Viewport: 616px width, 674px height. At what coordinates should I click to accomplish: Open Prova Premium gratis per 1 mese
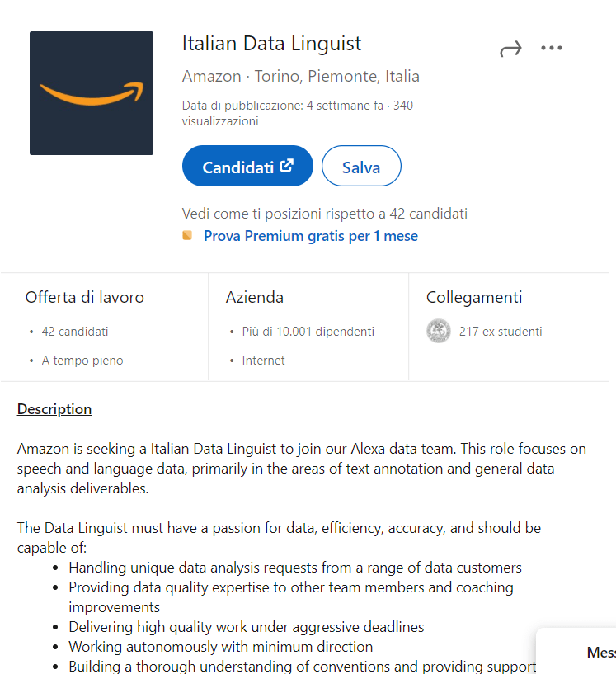tap(311, 236)
